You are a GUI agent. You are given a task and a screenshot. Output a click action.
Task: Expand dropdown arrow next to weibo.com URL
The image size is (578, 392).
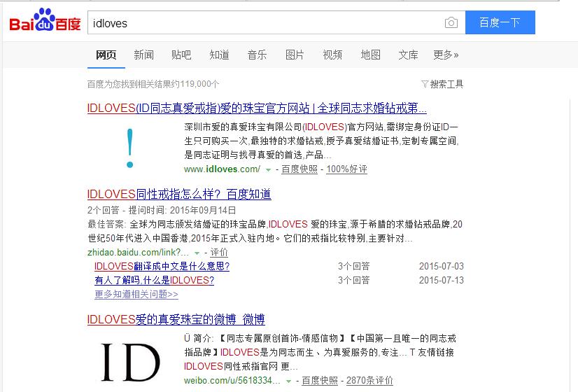click(288, 381)
